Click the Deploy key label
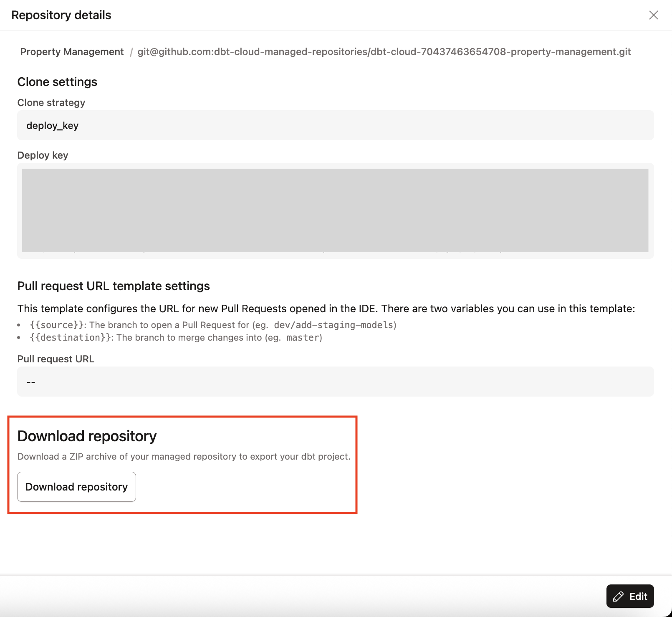Image resolution: width=672 pixels, height=617 pixels. [42, 155]
